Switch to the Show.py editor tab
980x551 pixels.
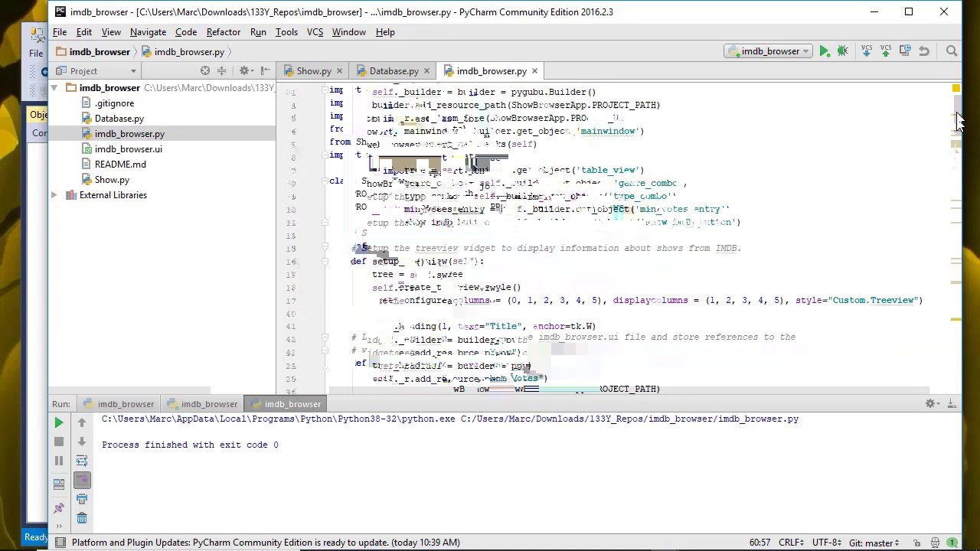pos(314,71)
